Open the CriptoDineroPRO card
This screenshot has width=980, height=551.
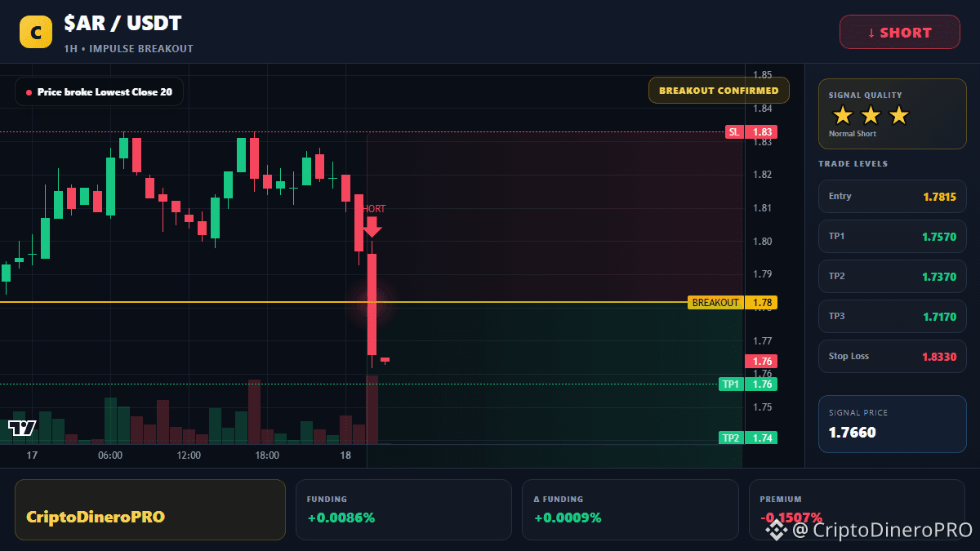[x=150, y=509]
